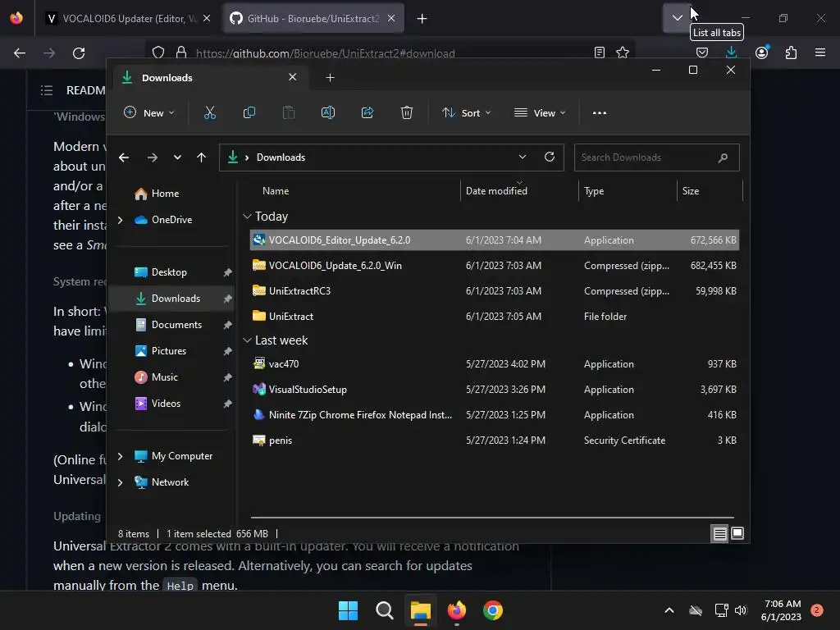Collapse the Today file group
Screen dimensions: 840x630
pyautogui.click(x=247, y=217)
